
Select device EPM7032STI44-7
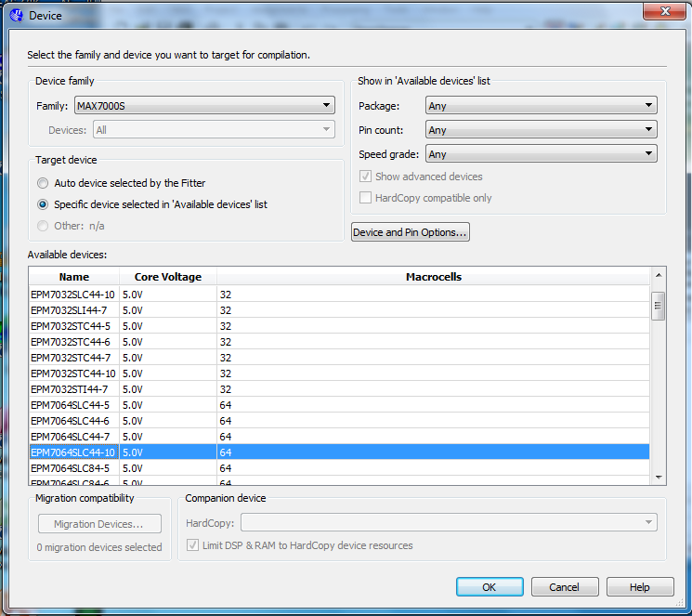pos(339,389)
